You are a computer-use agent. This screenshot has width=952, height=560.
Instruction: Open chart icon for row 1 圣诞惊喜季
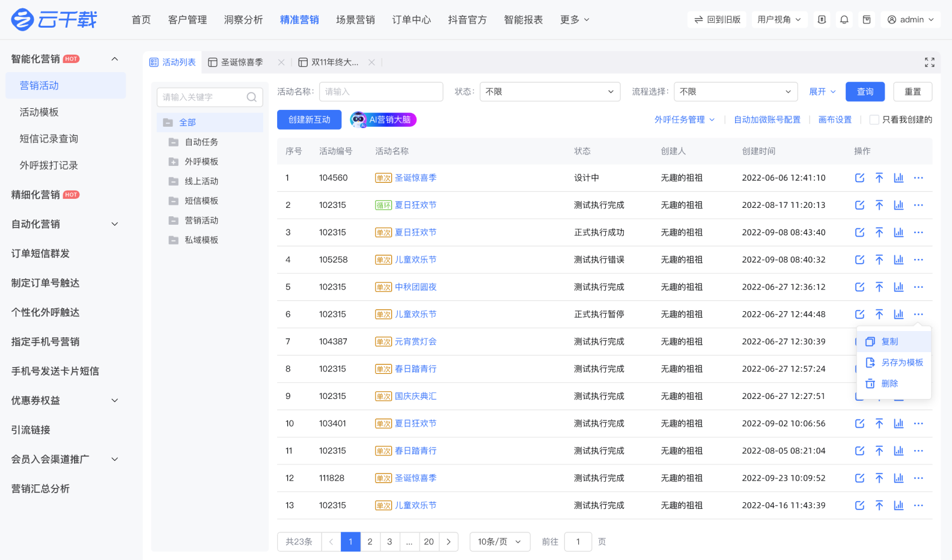(899, 178)
